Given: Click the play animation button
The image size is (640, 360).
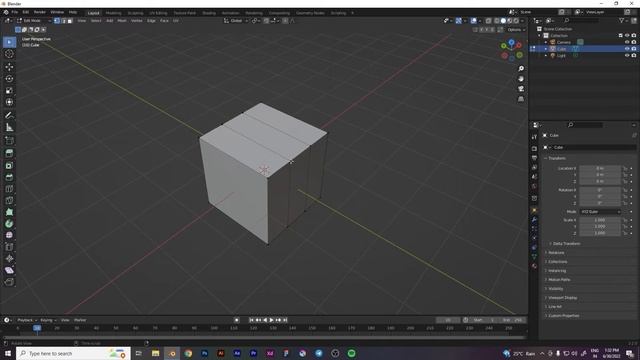Looking at the screenshot, I should point(271,320).
